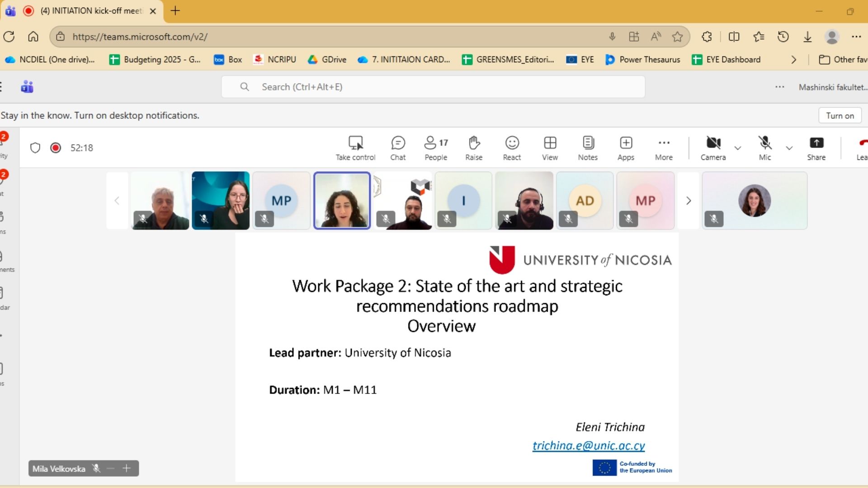Open the React emoji menu

[512, 148]
